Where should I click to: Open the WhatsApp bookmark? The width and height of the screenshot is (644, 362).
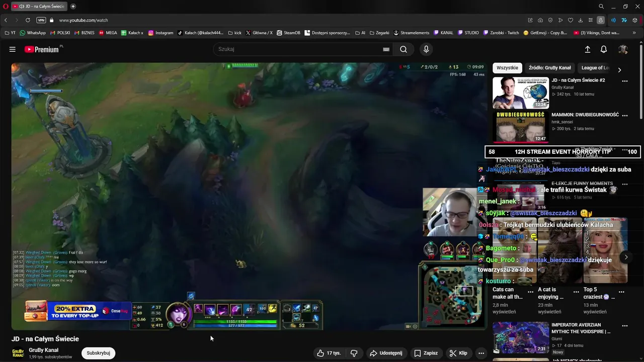32,33
